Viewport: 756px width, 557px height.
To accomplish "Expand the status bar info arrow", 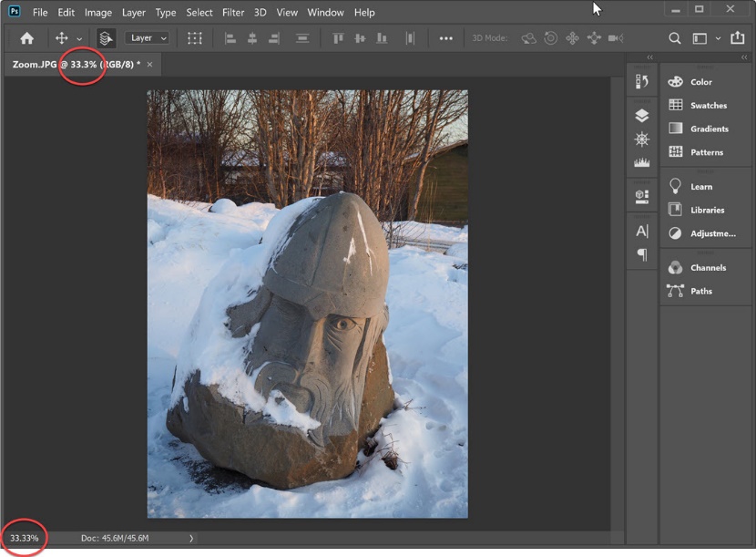I will (x=191, y=538).
